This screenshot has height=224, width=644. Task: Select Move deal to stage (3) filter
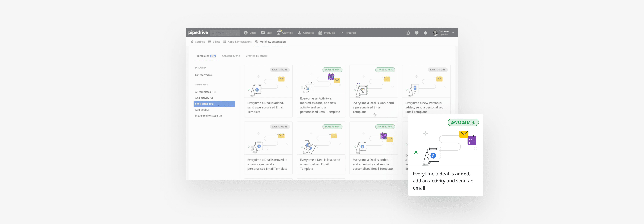tap(208, 116)
